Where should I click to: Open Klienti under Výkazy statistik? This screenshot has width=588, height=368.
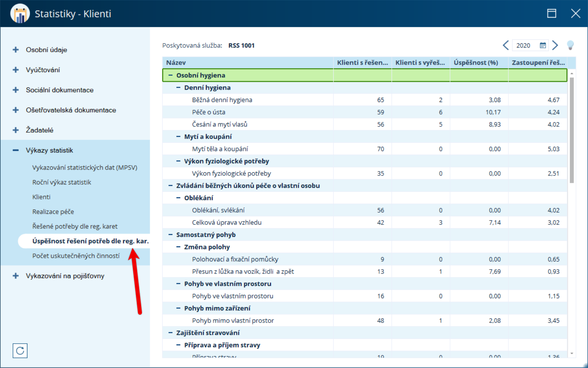[41, 197]
